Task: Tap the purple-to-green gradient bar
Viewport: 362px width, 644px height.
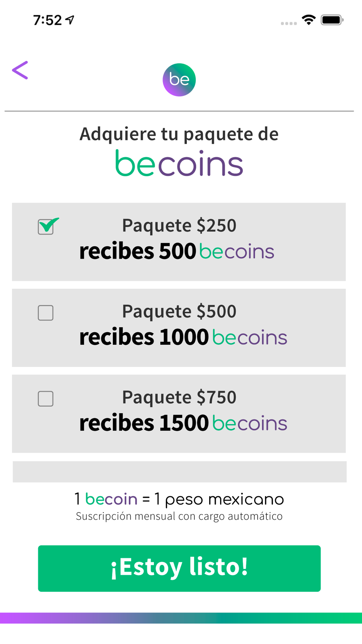Action: coord(181,618)
